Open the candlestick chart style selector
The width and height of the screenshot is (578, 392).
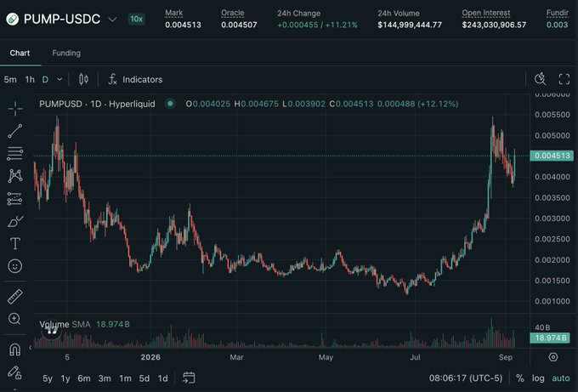[83, 79]
